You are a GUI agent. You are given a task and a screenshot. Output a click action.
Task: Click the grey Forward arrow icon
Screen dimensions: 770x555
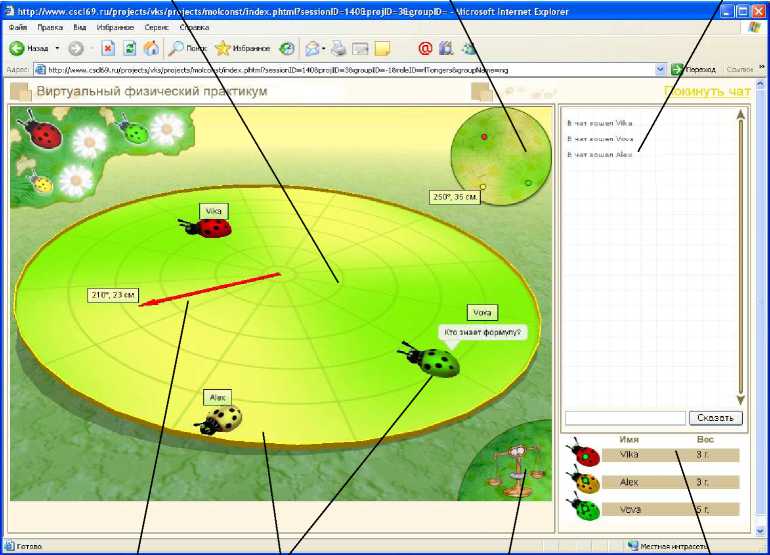[x=76, y=48]
